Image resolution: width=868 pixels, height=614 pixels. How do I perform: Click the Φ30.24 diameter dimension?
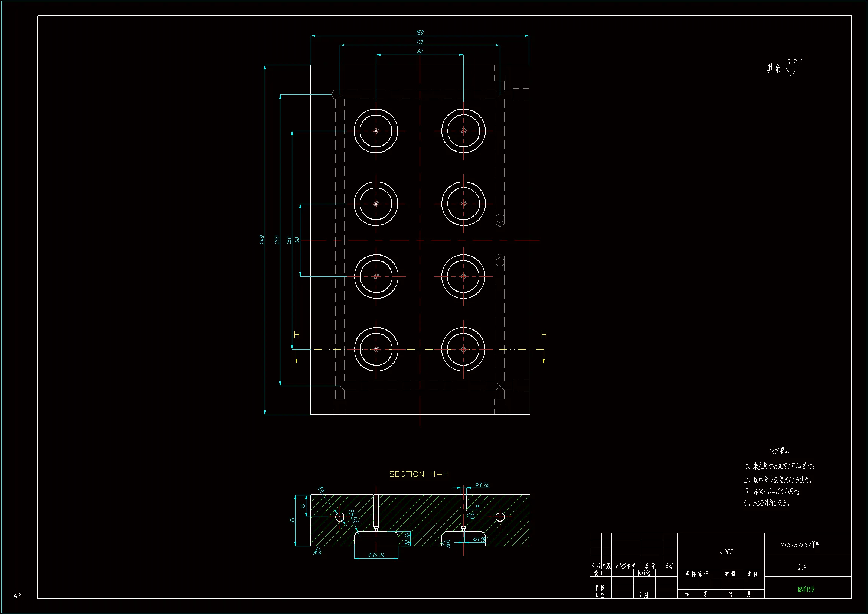(x=376, y=555)
